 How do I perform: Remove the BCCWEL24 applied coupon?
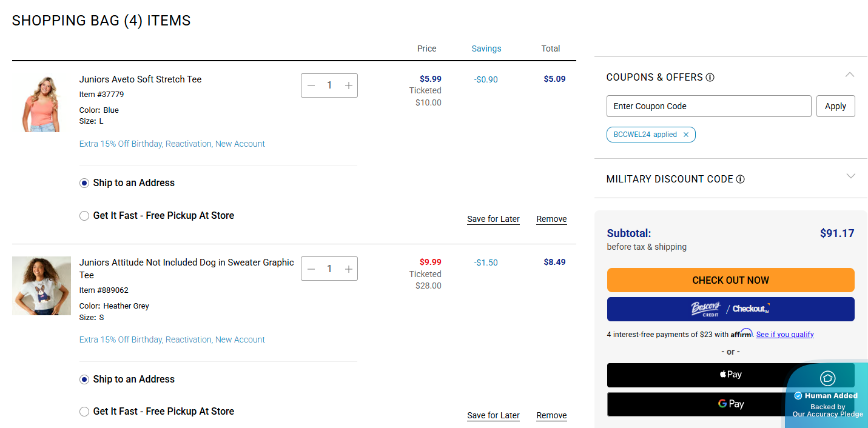pos(686,135)
